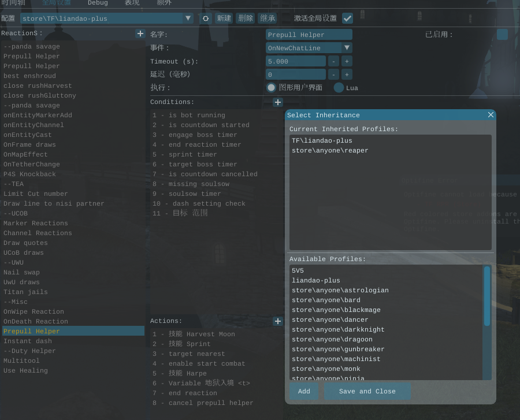
Task: Close the Select Inheritance dialog
Action: point(491,115)
